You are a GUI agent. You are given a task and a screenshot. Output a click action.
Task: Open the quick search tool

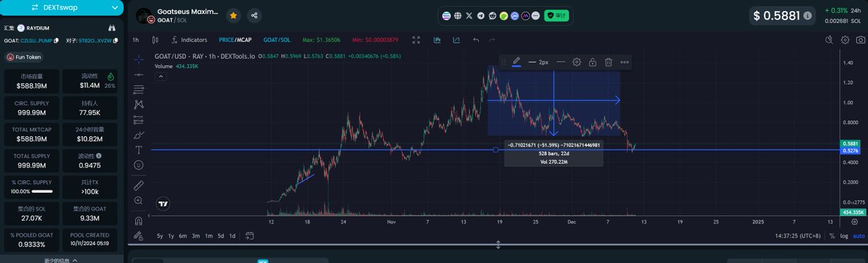coord(830,40)
